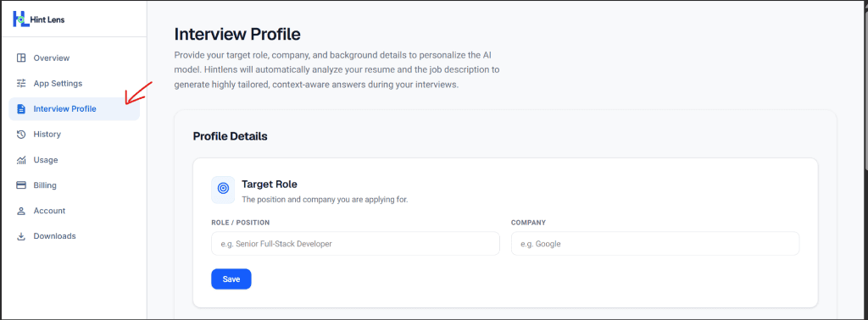
Task: Click the COMPANY field label
Action: pyautogui.click(x=528, y=223)
